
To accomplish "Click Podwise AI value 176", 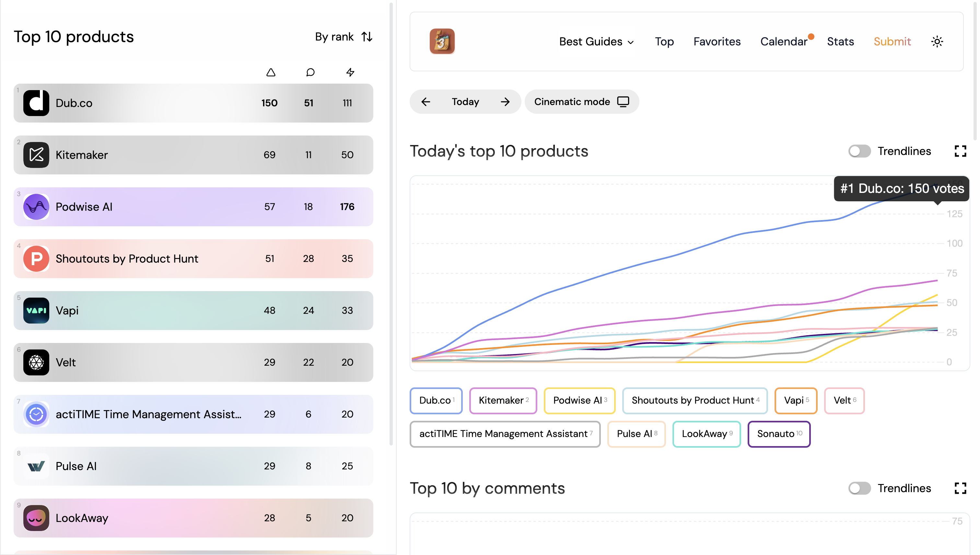I will 347,207.
